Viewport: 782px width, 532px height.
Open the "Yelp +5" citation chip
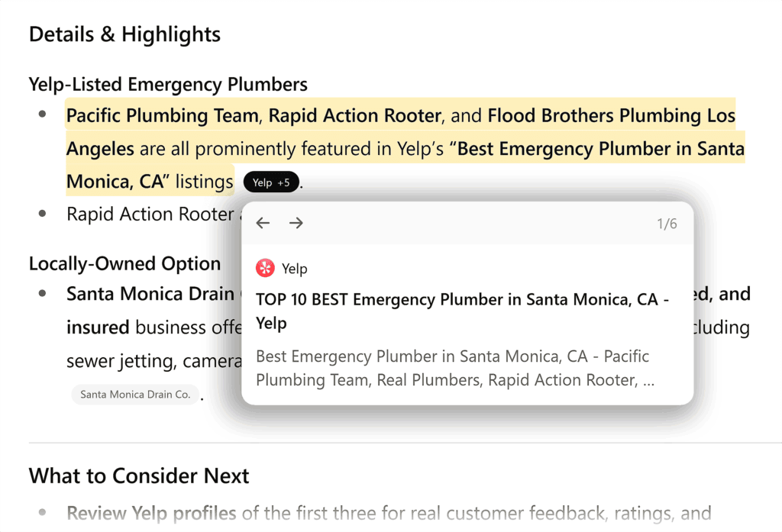pyautogui.click(x=271, y=182)
